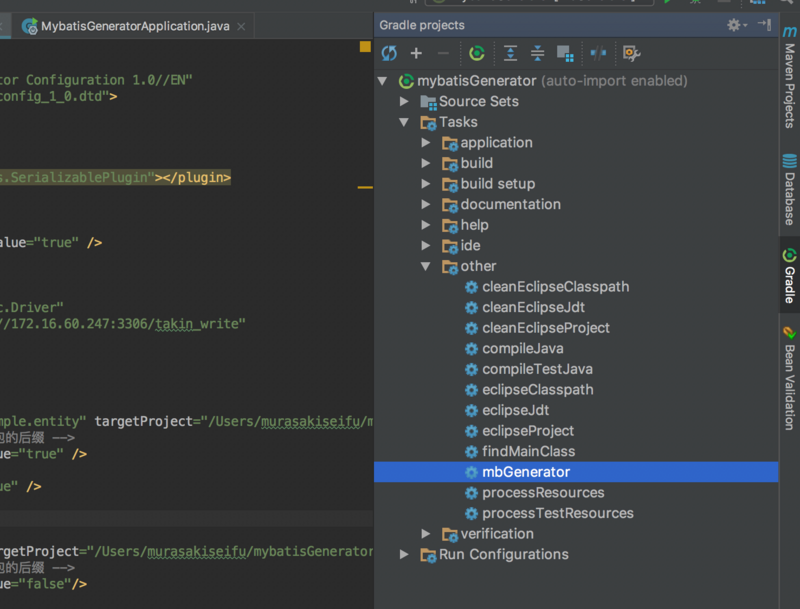Jump to the warning stripe mark in editor
This screenshot has height=609, width=800.
365,187
